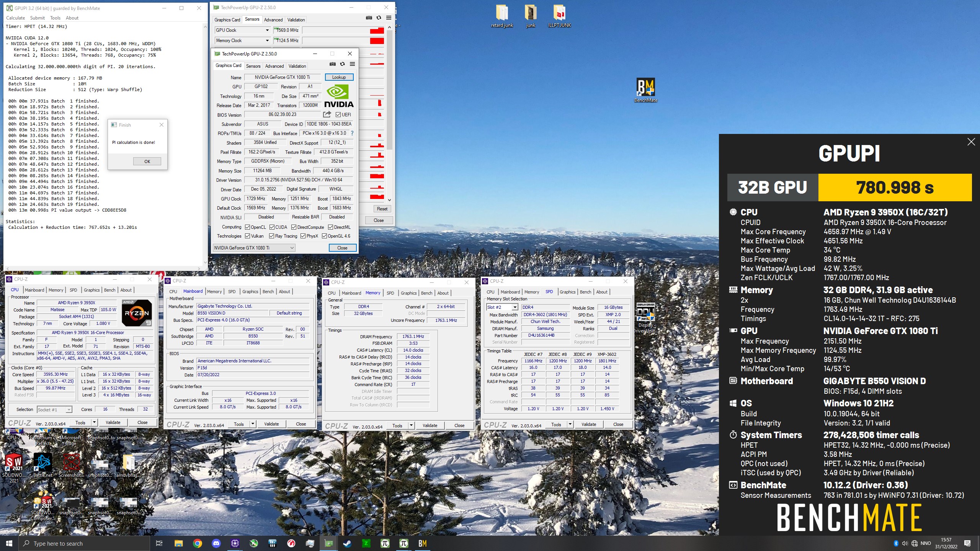Open the hamburger menu in GPU-Z Graphics Card window
This screenshot has width=980, height=551.
click(352, 64)
